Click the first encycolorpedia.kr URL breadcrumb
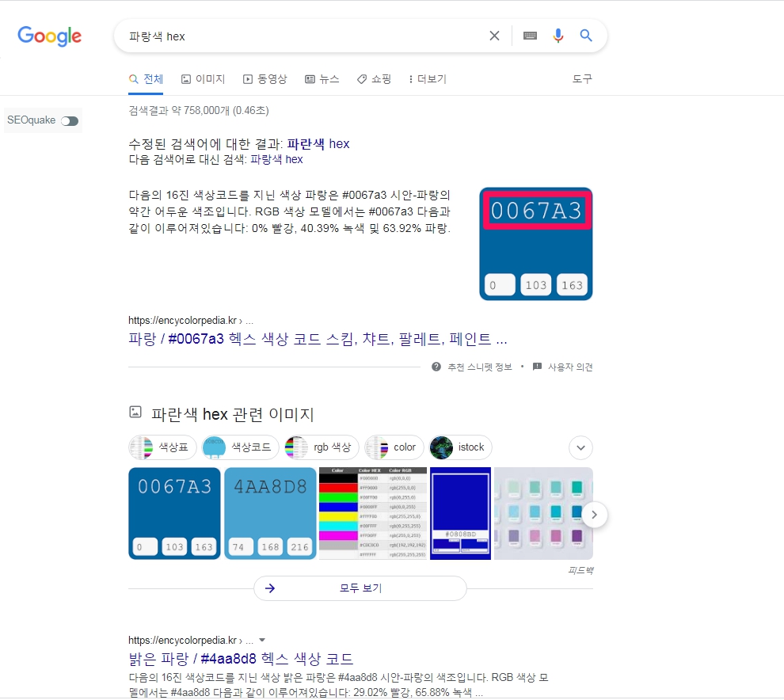Screen dimensions: 784x700 (x=191, y=321)
